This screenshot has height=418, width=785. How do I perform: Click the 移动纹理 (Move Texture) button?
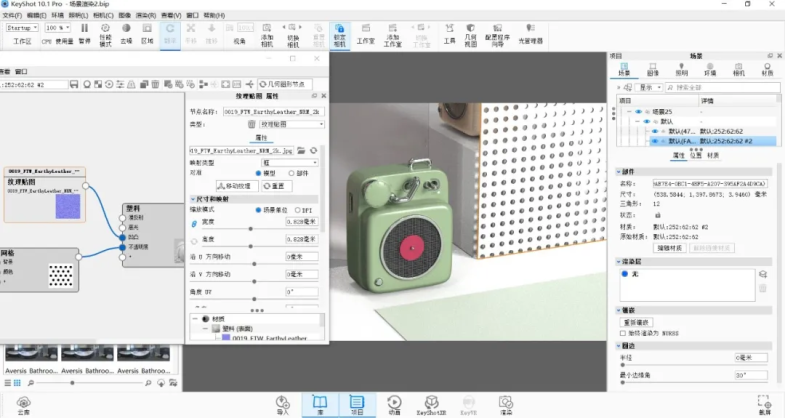(x=237, y=186)
